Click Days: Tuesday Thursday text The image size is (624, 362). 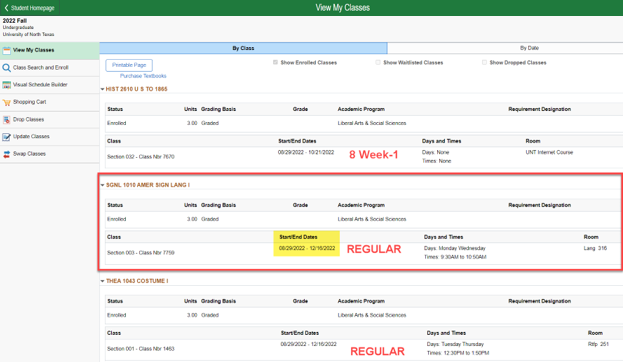coord(455,344)
